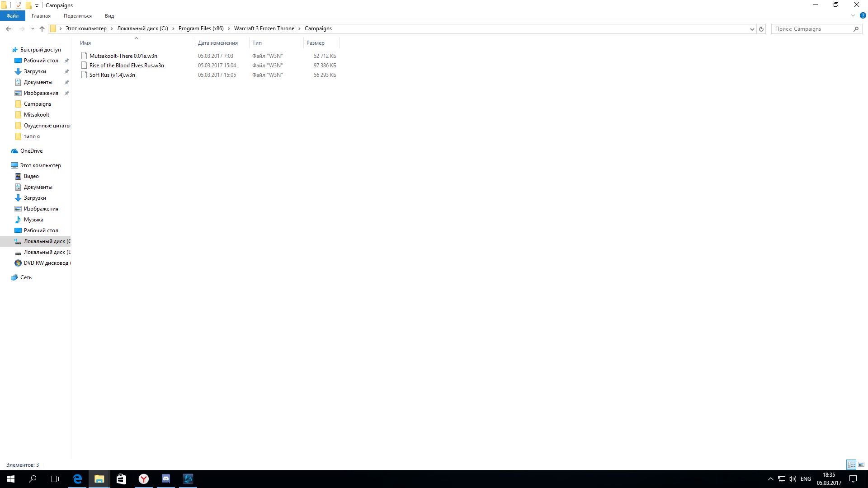868x488 pixels.
Task: Switch to the Главная ribbon tab
Action: pos(41,16)
